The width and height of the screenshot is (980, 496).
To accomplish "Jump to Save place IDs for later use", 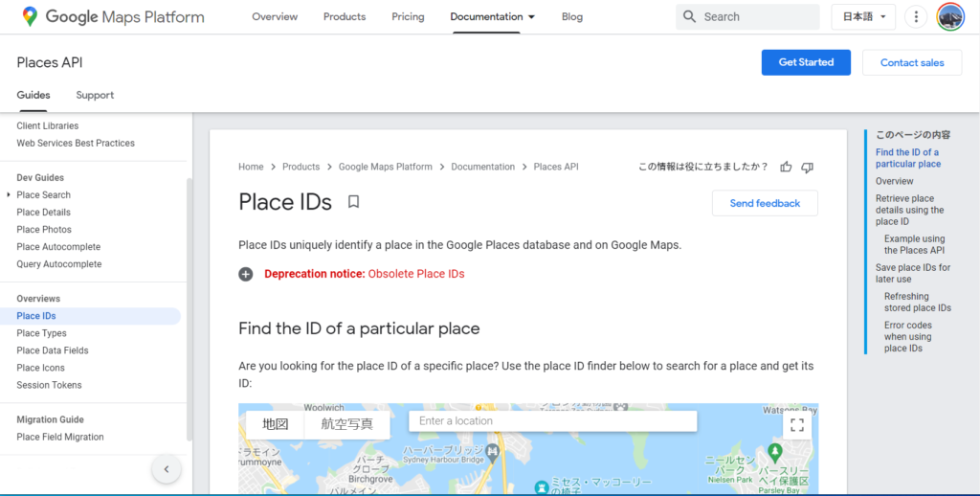I will [912, 273].
